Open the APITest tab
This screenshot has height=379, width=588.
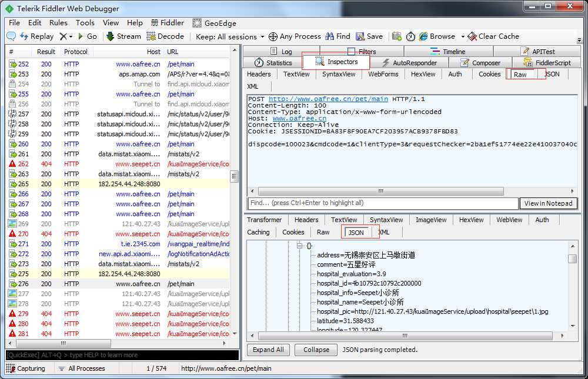pos(538,51)
